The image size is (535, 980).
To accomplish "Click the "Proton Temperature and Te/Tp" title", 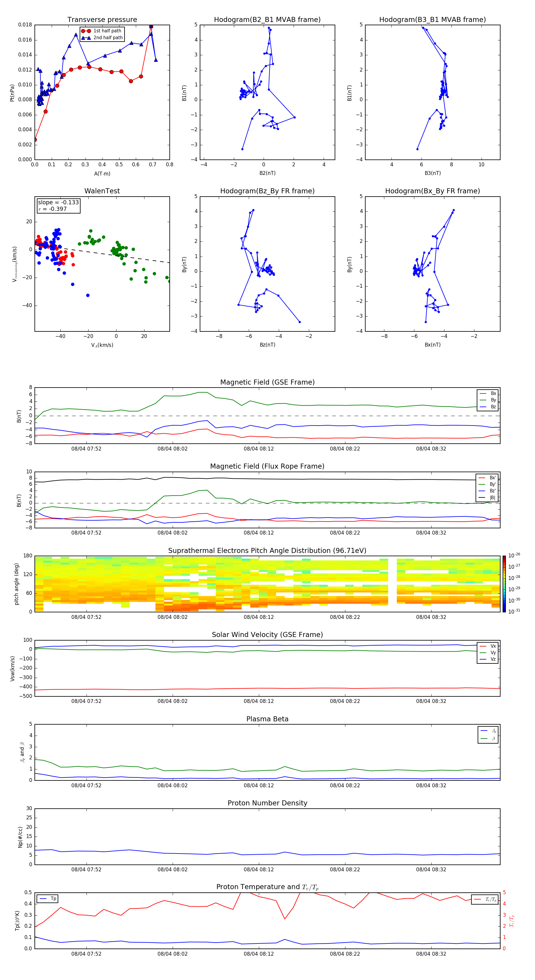I will [267, 887].
